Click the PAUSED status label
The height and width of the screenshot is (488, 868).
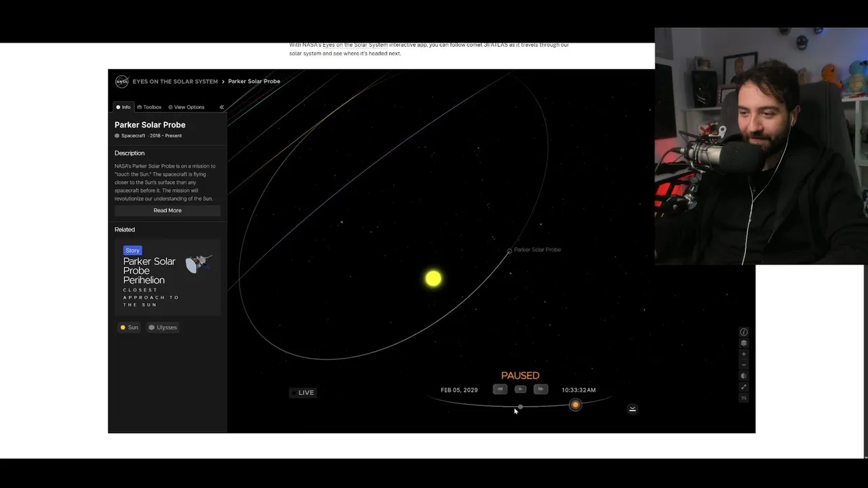(520, 375)
